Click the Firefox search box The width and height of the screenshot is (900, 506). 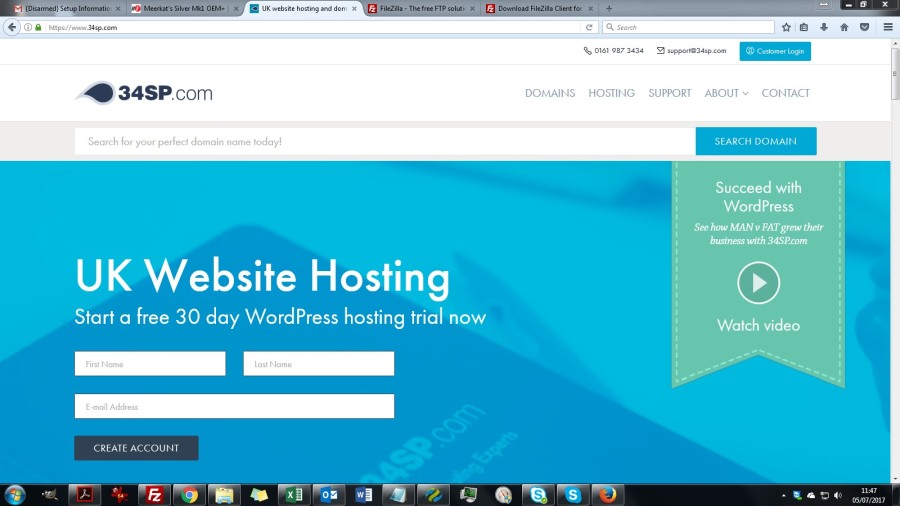click(x=688, y=27)
